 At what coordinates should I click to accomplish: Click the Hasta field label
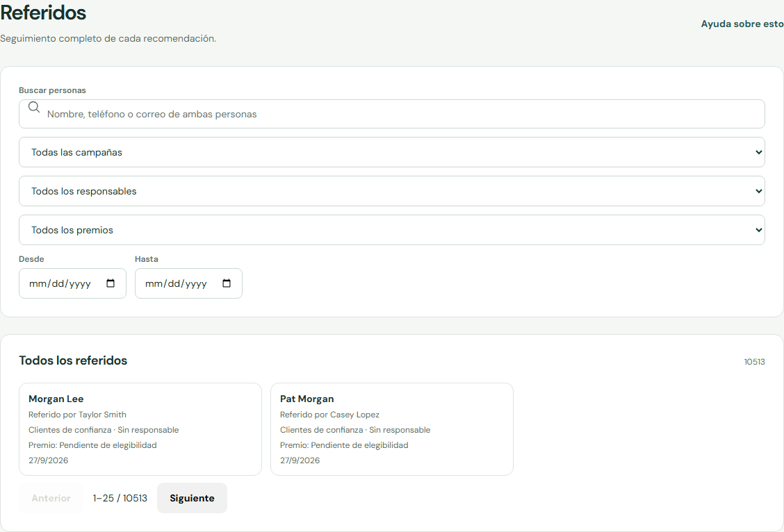147,259
